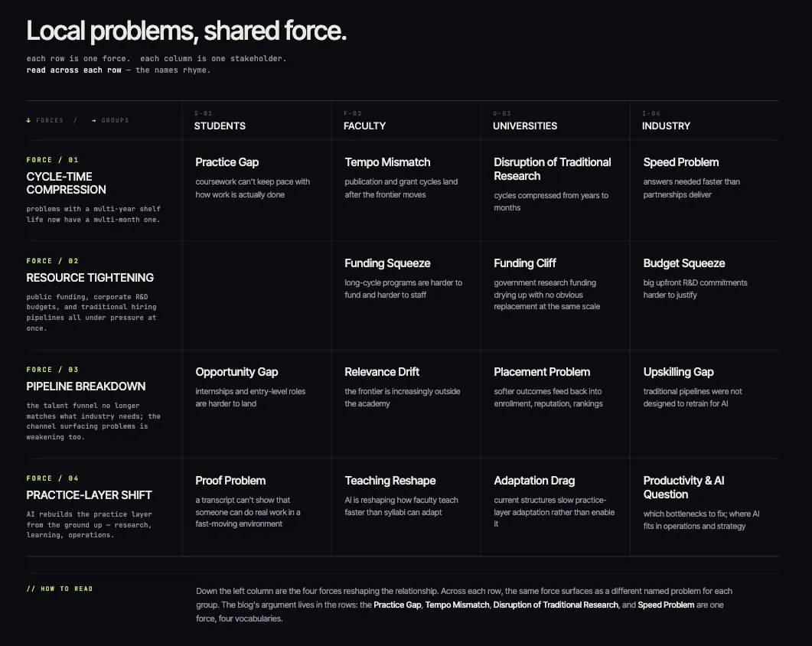Viewport: 812px width, 646px height.
Task: Select the Funding Squeeze cell
Action: [406, 295]
